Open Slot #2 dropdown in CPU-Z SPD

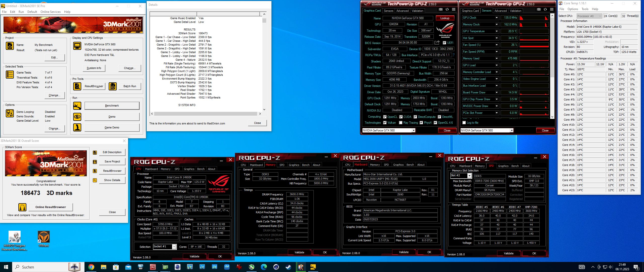tap(469, 176)
